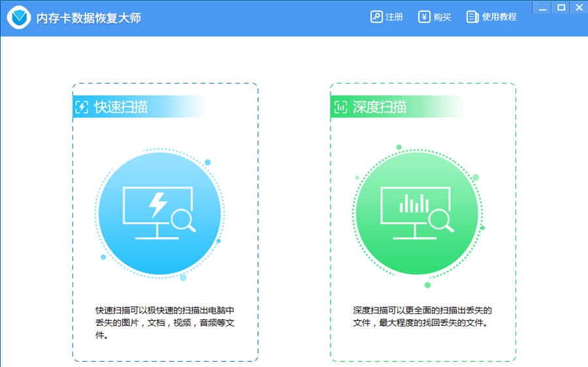Close the application window
588x367 pixels.
pos(579,8)
